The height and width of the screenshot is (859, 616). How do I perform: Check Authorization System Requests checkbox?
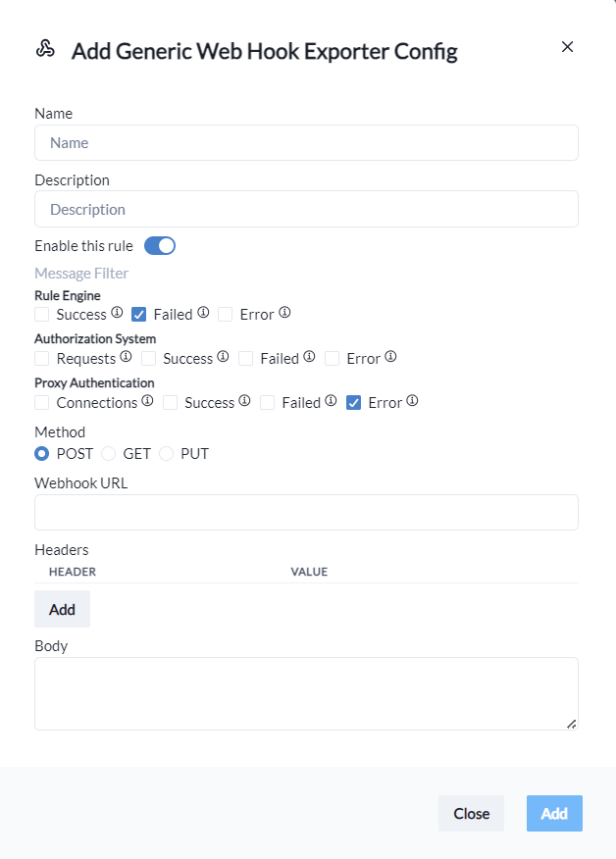point(42,359)
